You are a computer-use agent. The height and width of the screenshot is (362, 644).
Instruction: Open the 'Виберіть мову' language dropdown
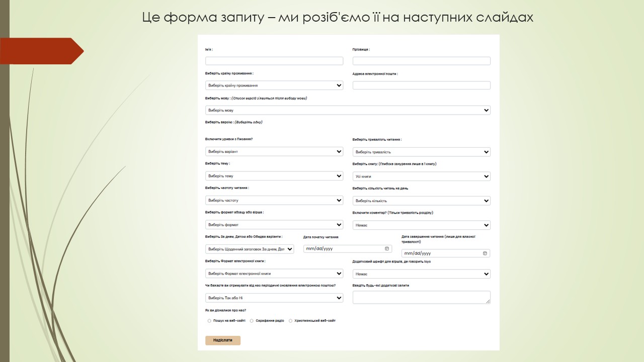pyautogui.click(x=347, y=110)
